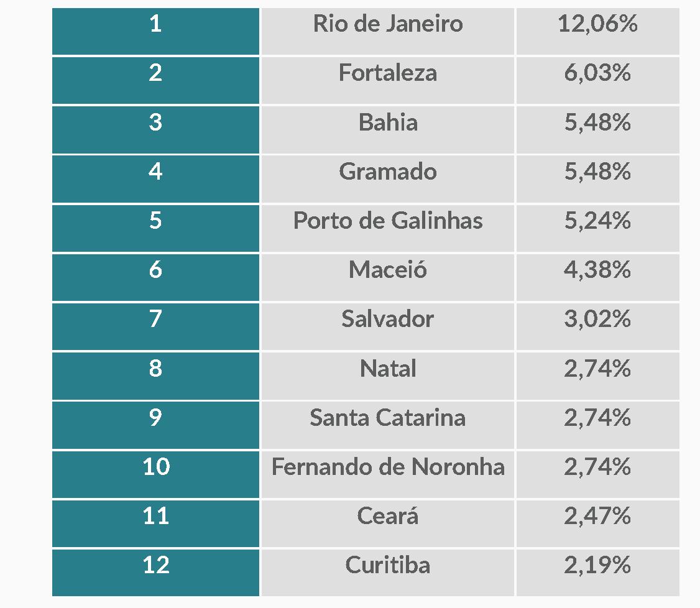Click the Ceará cell
The image size is (700, 608).
387,523
